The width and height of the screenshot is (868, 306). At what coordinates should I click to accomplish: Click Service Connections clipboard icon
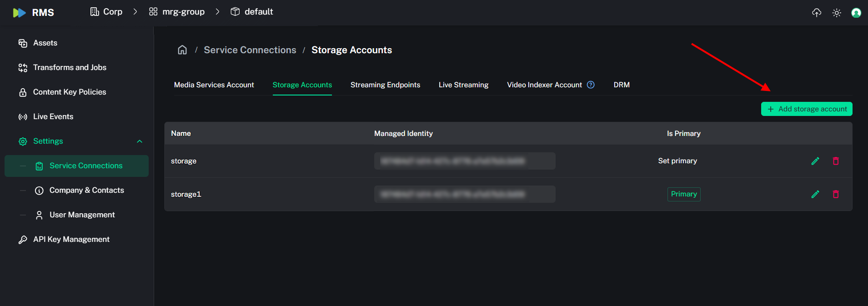(x=39, y=166)
